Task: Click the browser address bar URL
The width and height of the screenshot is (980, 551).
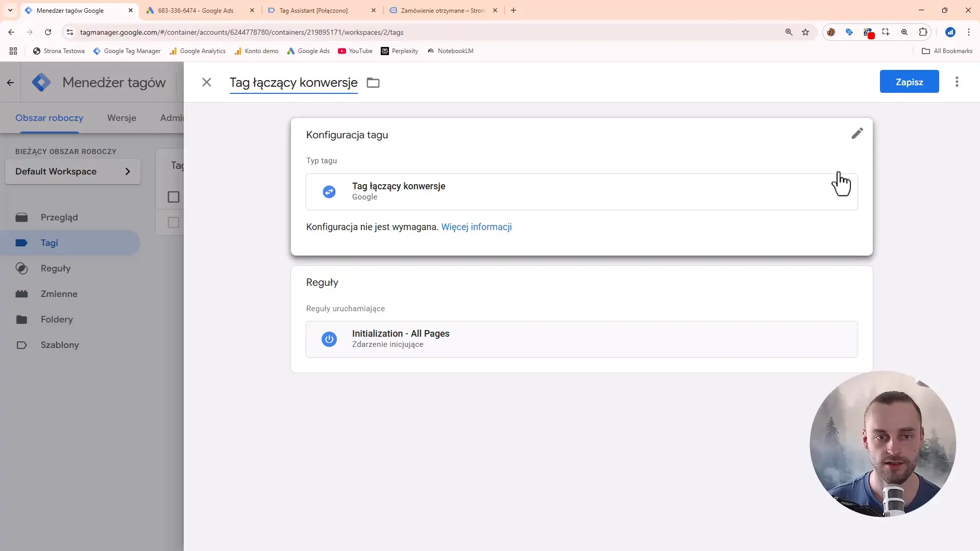Action: click(x=241, y=32)
